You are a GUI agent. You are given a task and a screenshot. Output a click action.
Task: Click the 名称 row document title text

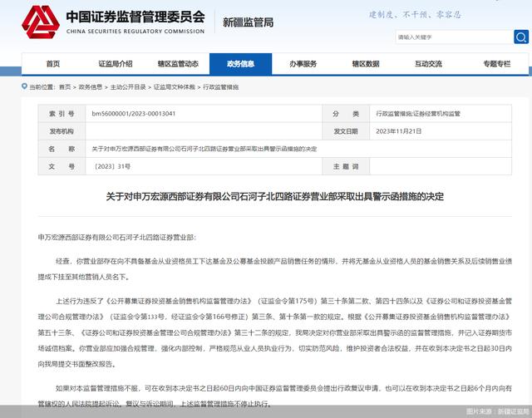click(x=204, y=149)
